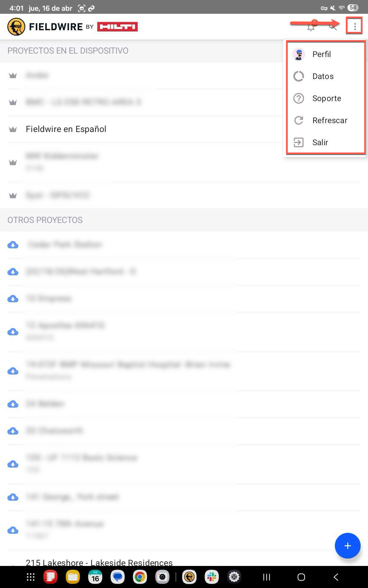This screenshot has height=588, width=368.
Task: Select Perfil from the menu
Action: [321, 54]
